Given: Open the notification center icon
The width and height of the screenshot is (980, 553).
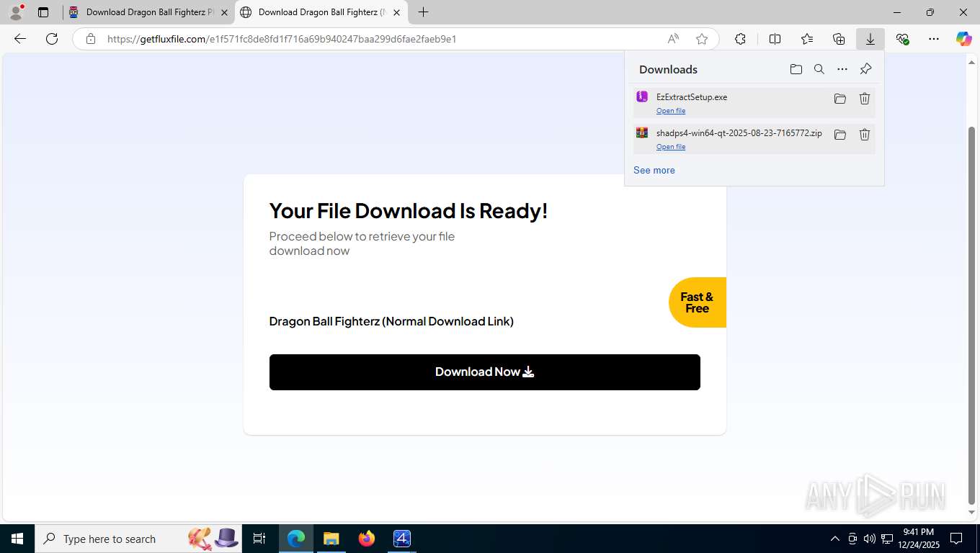Looking at the screenshot, I should [x=956, y=539].
